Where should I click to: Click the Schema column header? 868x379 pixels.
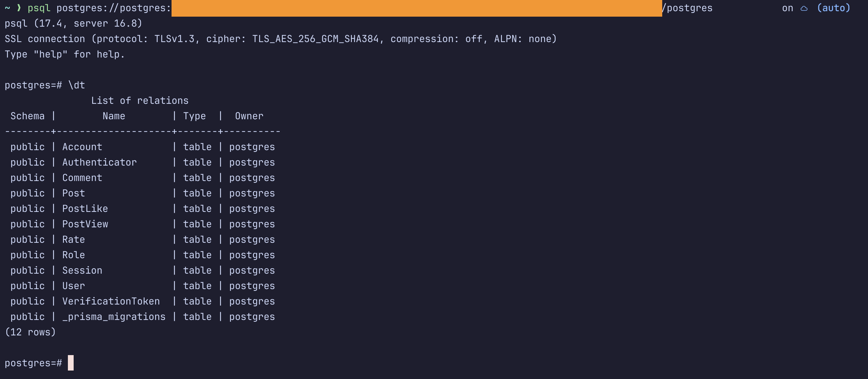[27, 116]
